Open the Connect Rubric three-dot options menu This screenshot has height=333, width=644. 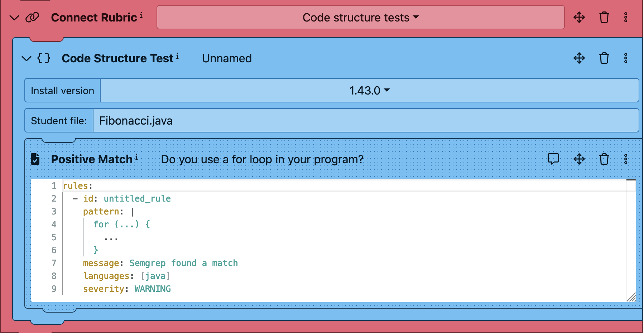pyautogui.click(x=625, y=17)
